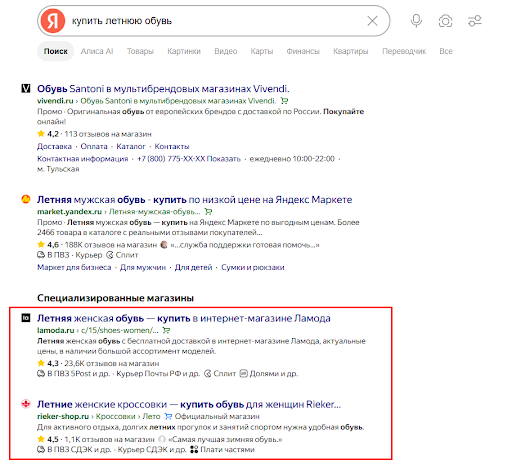Activate voice search microphone icon
Viewport: 512px width, 464px height.
pyautogui.click(x=416, y=21)
